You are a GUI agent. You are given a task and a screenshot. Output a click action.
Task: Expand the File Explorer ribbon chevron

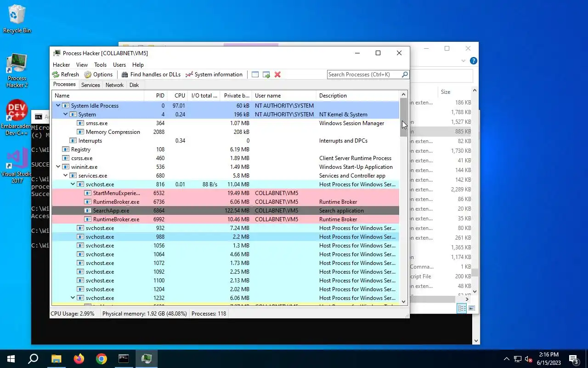(464, 61)
